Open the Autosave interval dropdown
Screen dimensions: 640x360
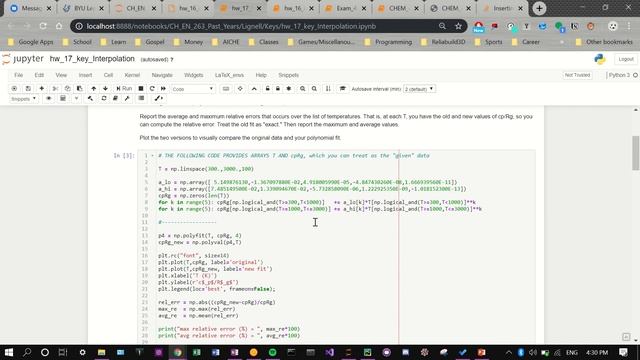tap(419, 89)
